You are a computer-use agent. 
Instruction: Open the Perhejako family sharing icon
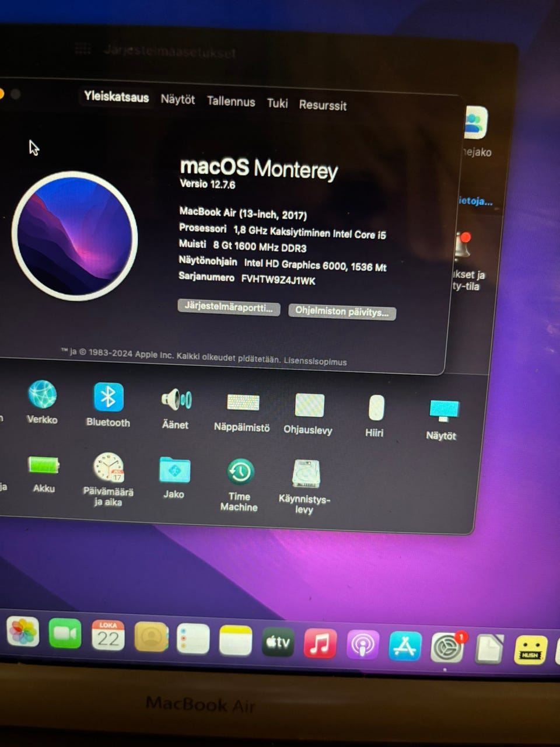point(475,123)
